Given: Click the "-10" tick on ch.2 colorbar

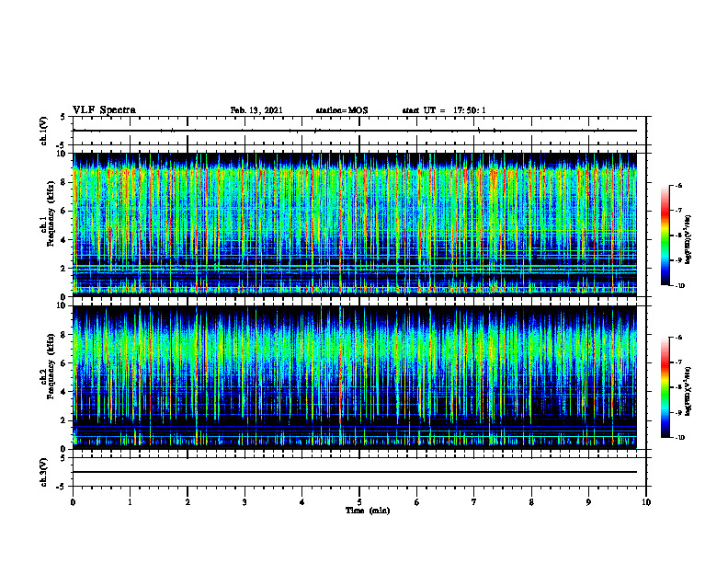Looking at the screenshot, I should coord(679,438).
